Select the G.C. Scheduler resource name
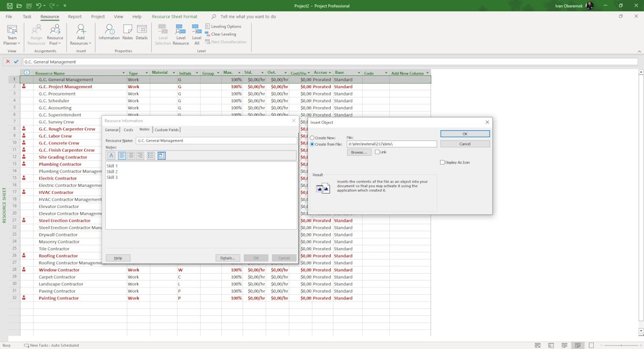This screenshot has width=644, height=349. coord(54,101)
